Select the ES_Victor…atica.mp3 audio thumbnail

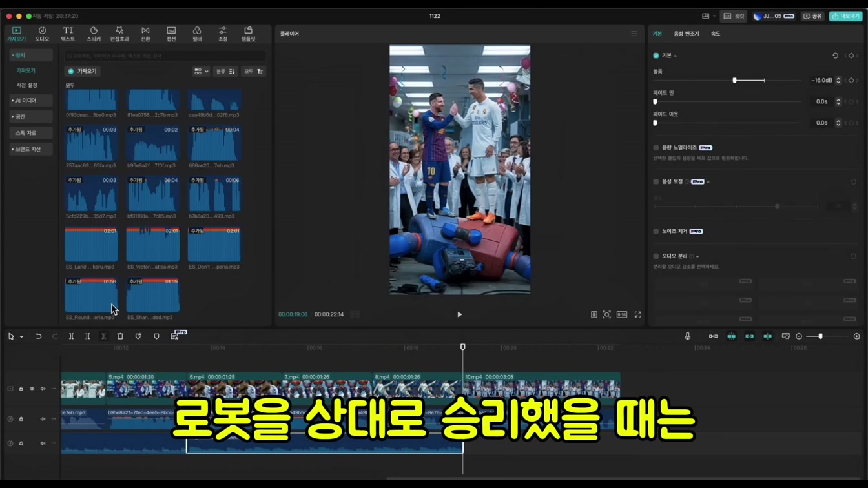[x=153, y=244]
